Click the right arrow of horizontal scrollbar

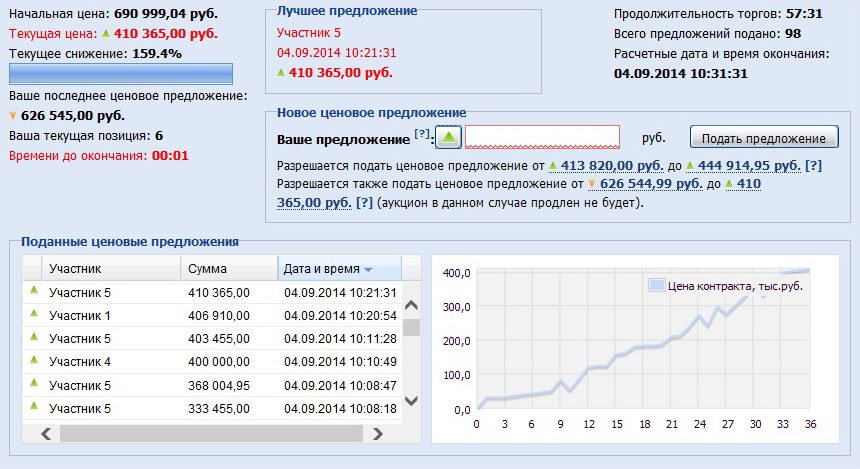tap(377, 434)
